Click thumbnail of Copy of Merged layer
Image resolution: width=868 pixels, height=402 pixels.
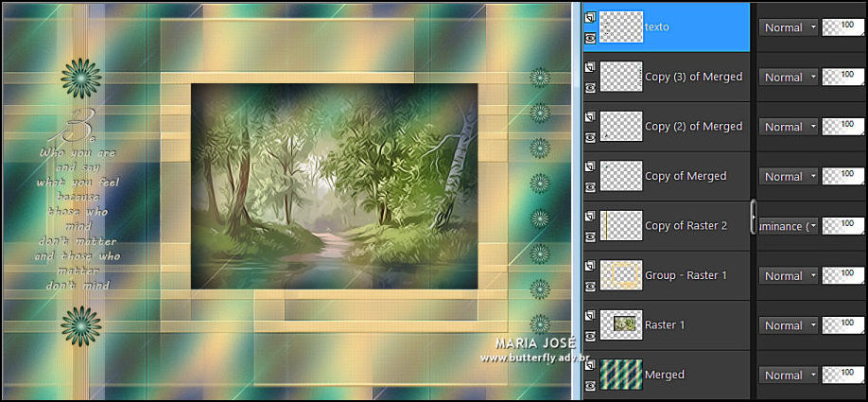[621, 176]
